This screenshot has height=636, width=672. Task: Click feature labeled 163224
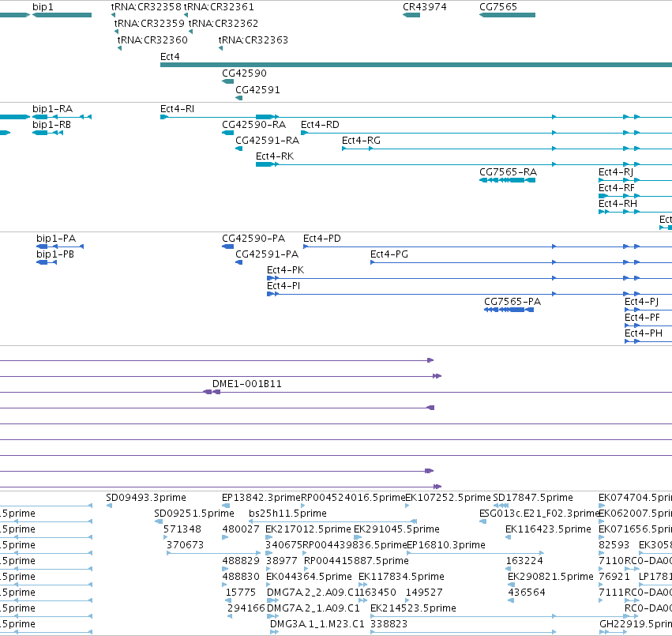coord(524,561)
